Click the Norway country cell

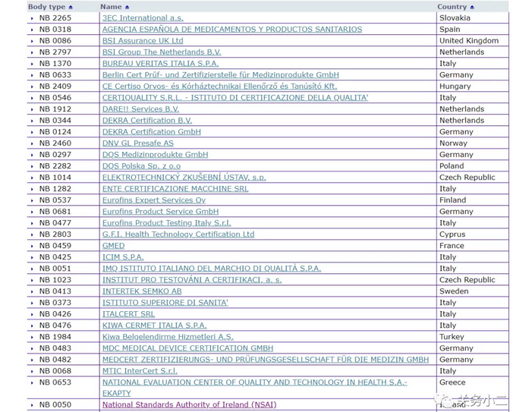[x=472, y=143]
